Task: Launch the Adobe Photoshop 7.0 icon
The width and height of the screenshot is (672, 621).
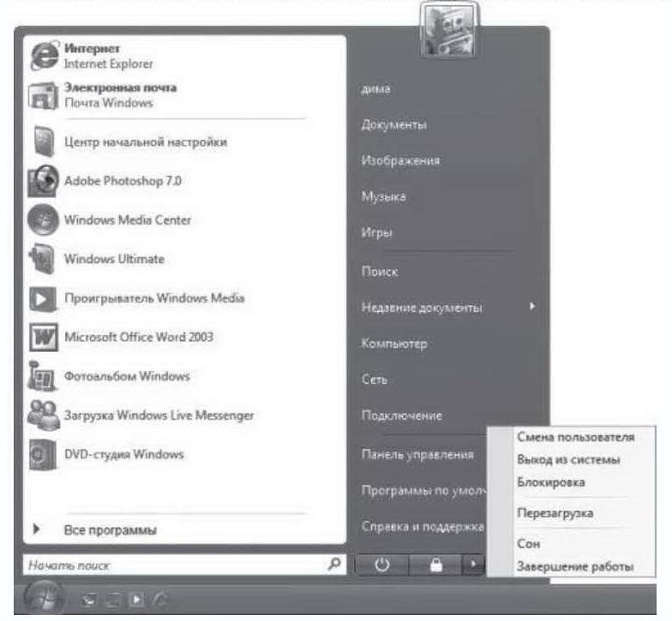Action: point(43,182)
